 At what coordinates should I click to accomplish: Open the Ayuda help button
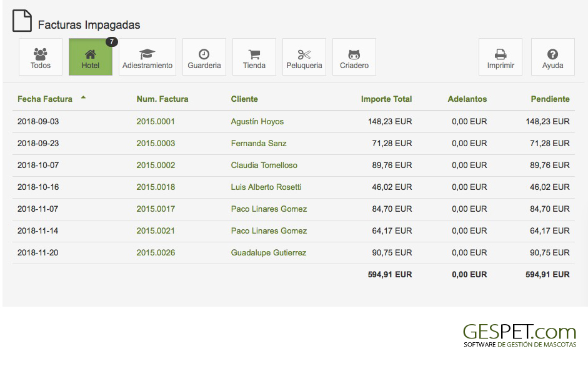tap(553, 57)
